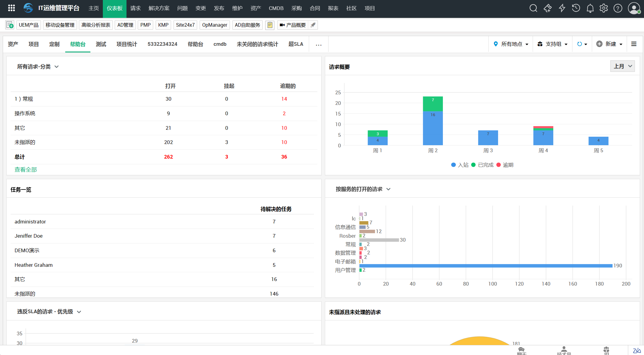644x355 pixels.
Task: Click the 190 blue bar in the services chart
Action: (485, 266)
